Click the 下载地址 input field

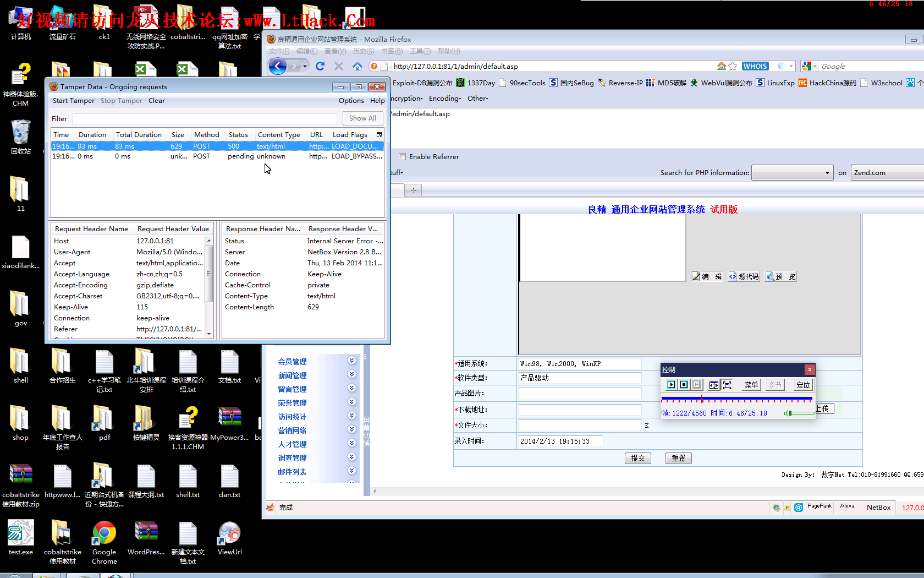[x=580, y=410]
